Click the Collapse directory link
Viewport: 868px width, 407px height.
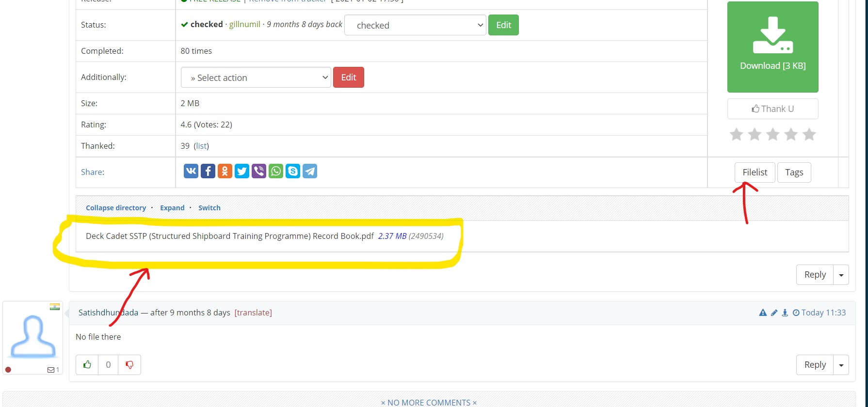pyautogui.click(x=116, y=208)
